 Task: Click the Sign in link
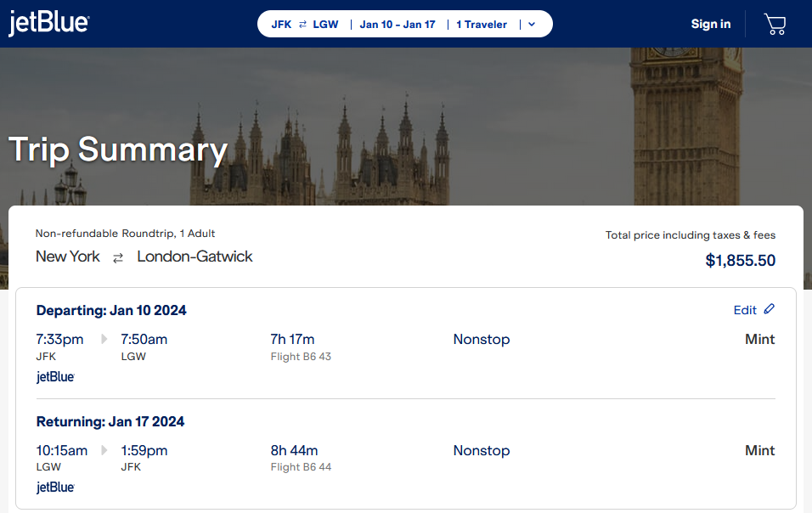tap(710, 24)
